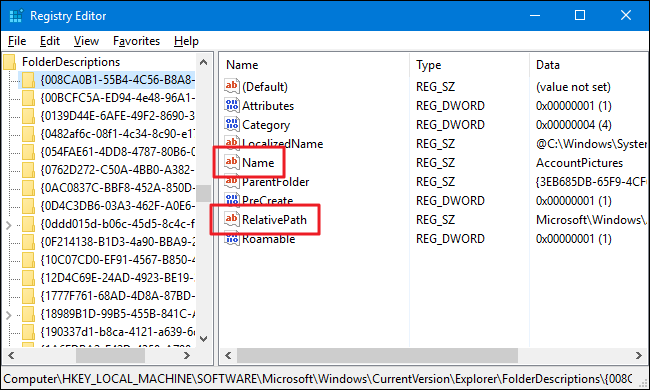Click folder icon of {0482af6c-08f1-4c34-8c90- key

pos(28,134)
